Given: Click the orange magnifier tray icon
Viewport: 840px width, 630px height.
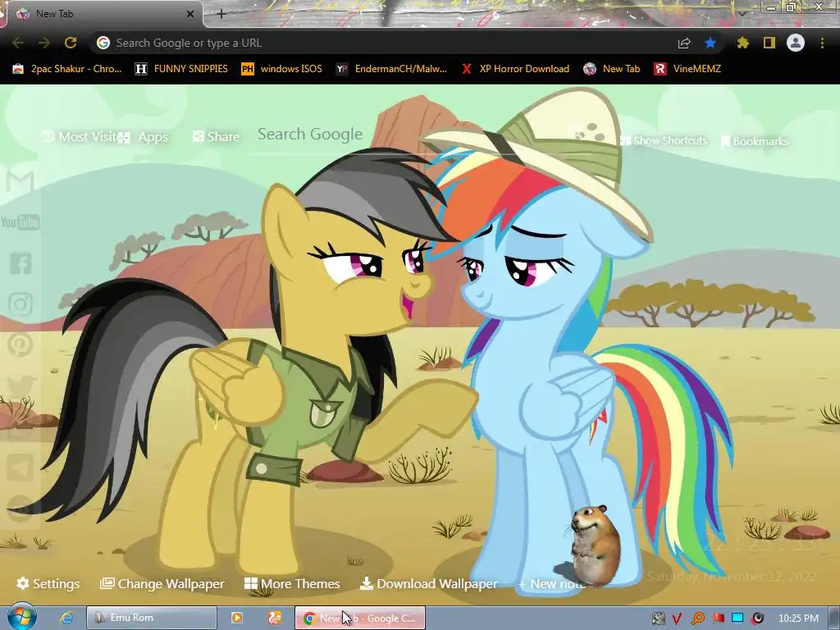Looking at the screenshot, I should point(697,619).
